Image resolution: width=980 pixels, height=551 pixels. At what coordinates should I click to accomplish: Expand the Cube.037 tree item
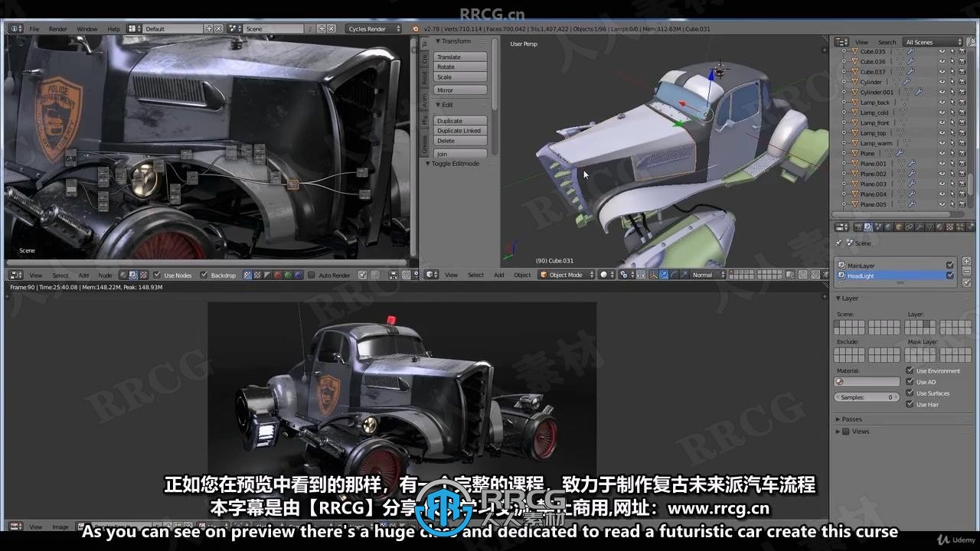(x=844, y=71)
